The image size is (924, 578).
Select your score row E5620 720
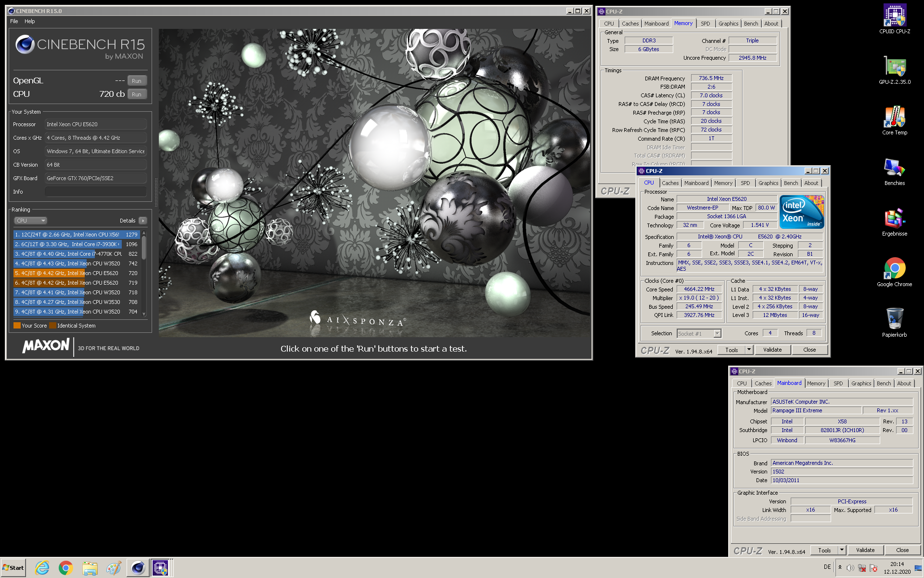click(77, 273)
